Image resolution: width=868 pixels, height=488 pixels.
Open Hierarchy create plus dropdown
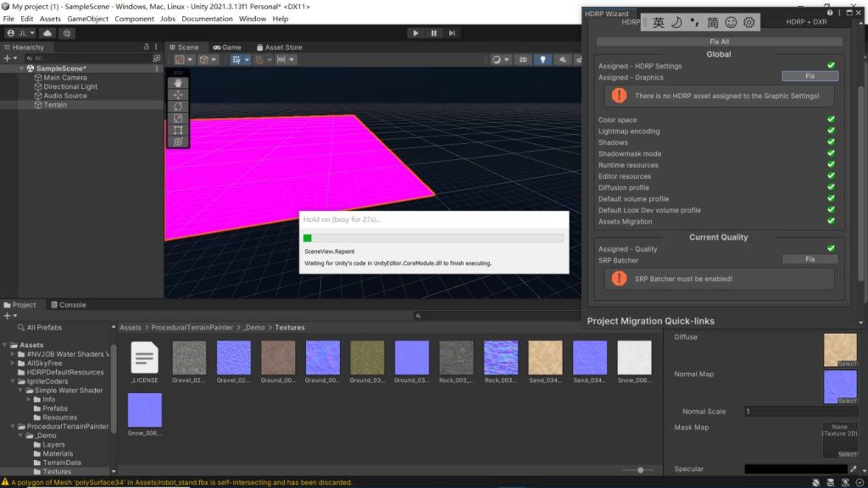coord(10,58)
